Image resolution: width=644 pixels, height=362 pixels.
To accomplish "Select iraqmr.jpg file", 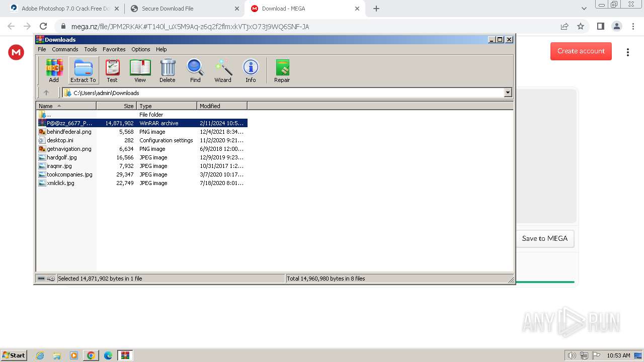I will click(x=142, y=166).
